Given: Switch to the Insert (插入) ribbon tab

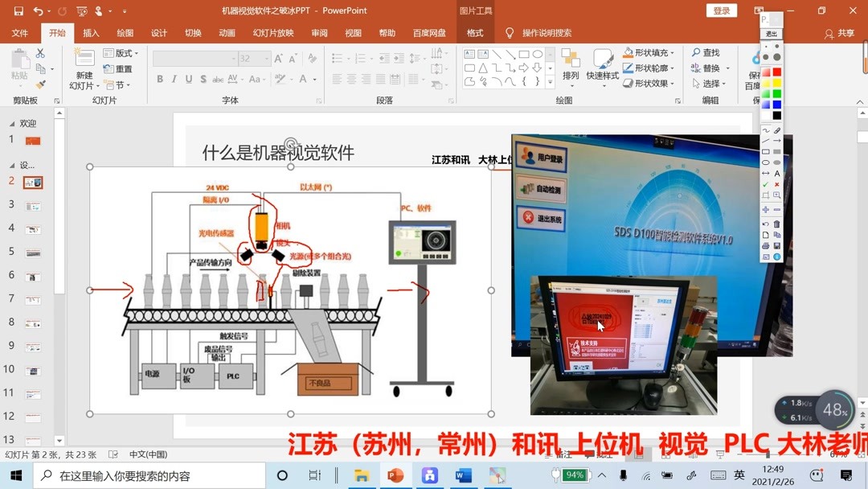Looking at the screenshot, I should pyautogui.click(x=92, y=33).
